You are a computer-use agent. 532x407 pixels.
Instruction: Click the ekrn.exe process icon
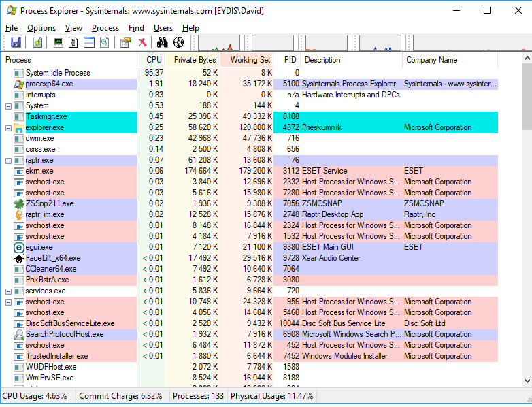(19, 171)
